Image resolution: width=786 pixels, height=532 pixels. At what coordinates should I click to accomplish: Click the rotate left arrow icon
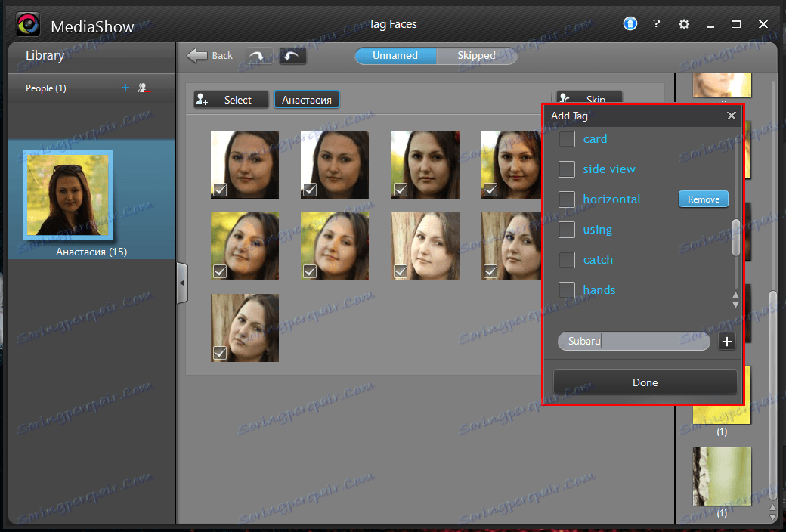[x=292, y=56]
